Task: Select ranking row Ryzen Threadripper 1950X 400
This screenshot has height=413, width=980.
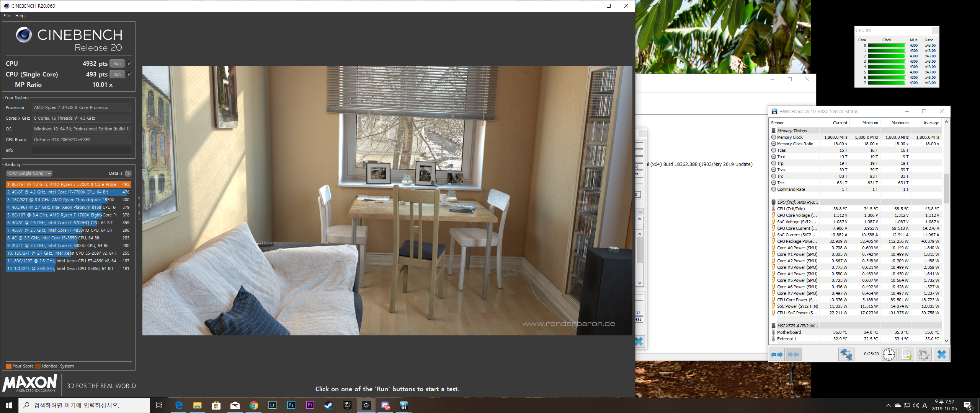Action: point(69,200)
